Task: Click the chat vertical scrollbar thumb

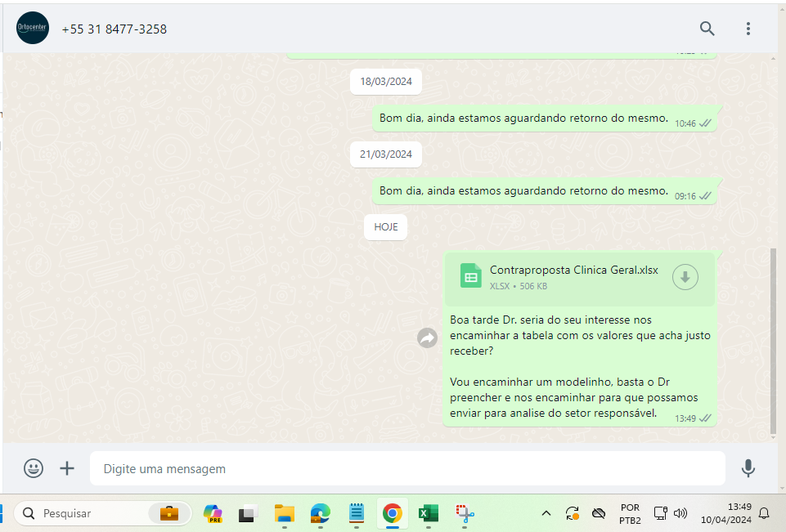Action: click(773, 341)
